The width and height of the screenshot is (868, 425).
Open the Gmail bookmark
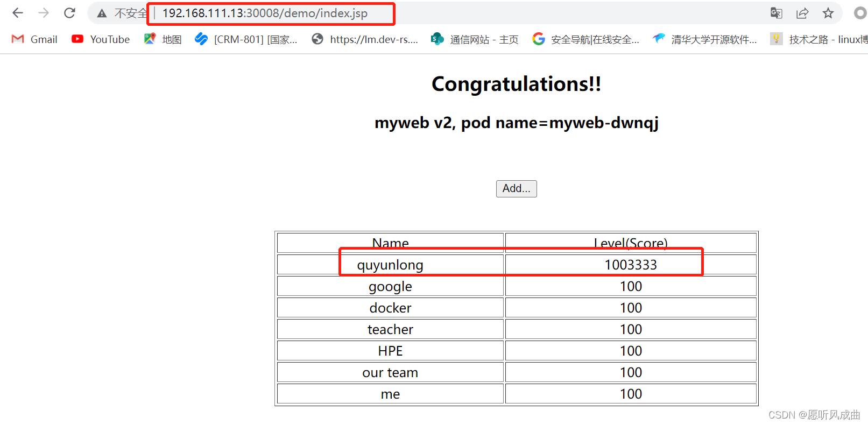click(34, 39)
